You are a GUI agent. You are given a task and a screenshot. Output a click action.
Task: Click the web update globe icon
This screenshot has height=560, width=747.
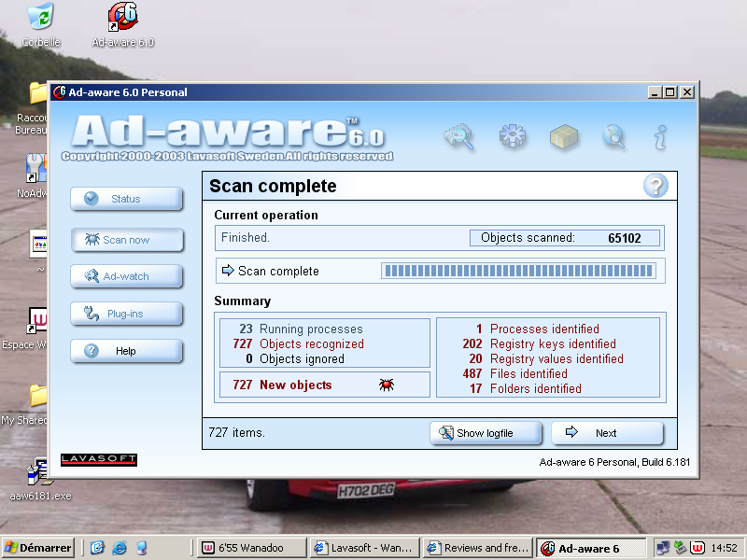(x=613, y=136)
